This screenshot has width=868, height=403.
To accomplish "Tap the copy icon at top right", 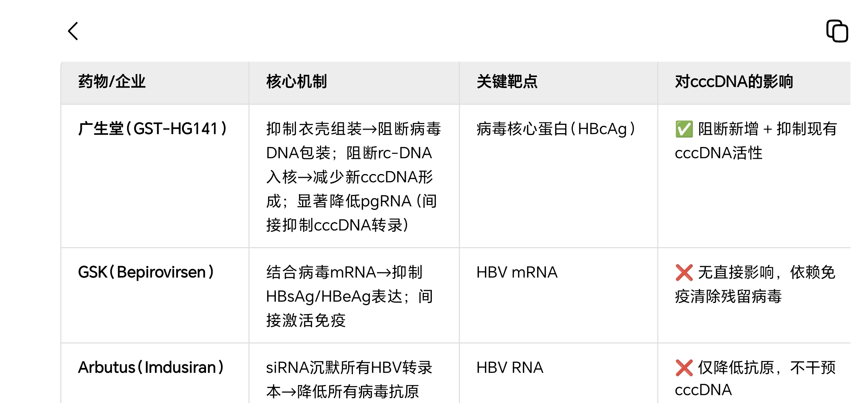I will point(837,31).
